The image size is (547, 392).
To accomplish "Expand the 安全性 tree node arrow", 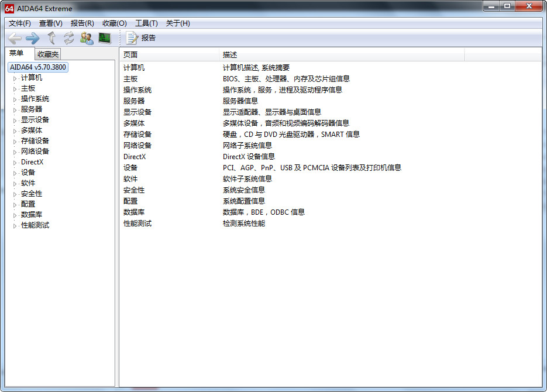I will [15, 194].
